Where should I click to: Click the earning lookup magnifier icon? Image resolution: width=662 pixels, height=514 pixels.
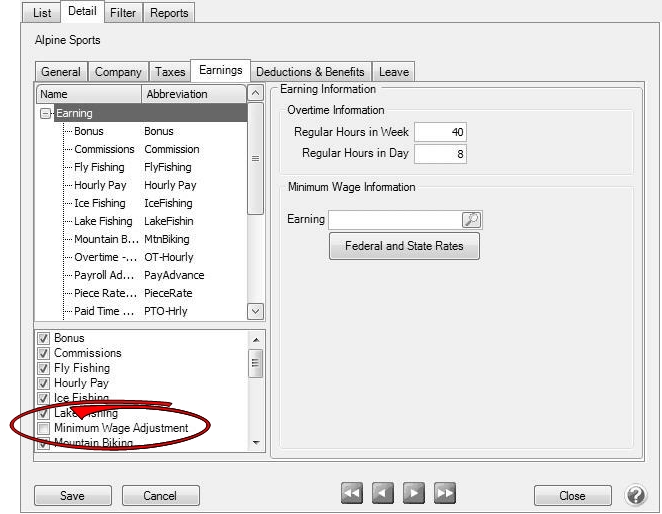pyautogui.click(x=471, y=220)
